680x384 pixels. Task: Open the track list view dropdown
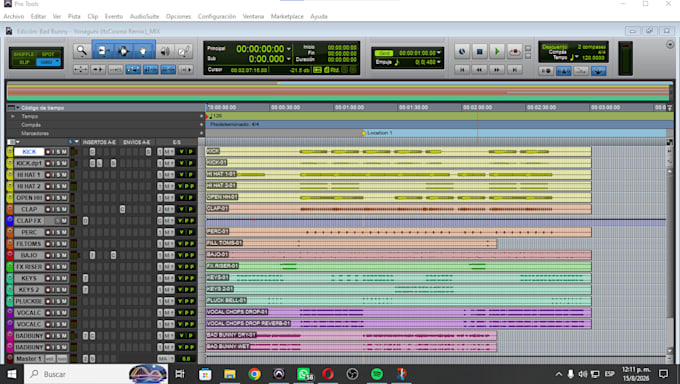pos(13,142)
